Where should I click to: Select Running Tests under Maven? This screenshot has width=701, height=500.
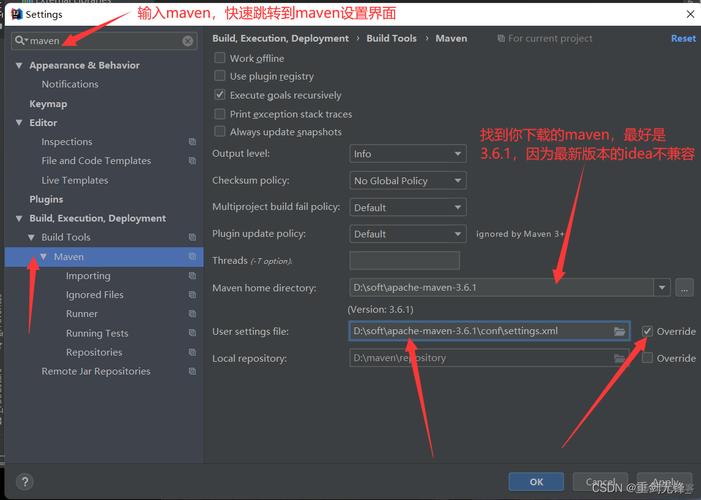[x=97, y=333]
